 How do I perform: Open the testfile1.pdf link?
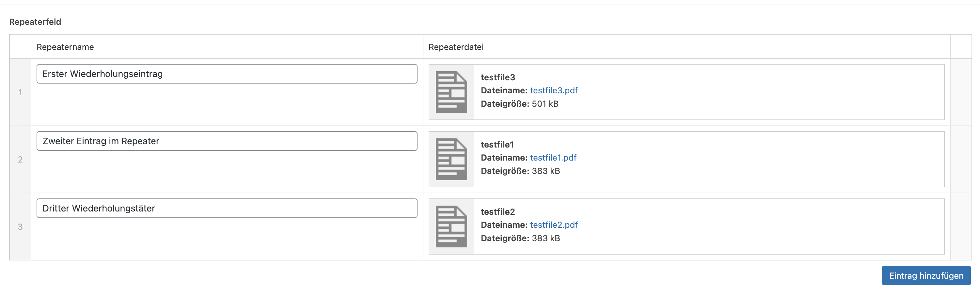coord(553,158)
